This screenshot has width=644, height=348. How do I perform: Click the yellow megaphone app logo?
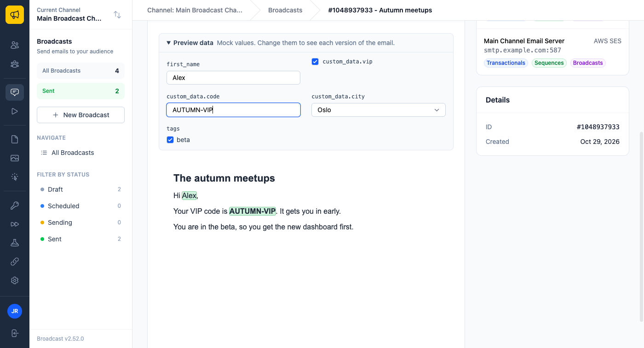[x=15, y=15]
